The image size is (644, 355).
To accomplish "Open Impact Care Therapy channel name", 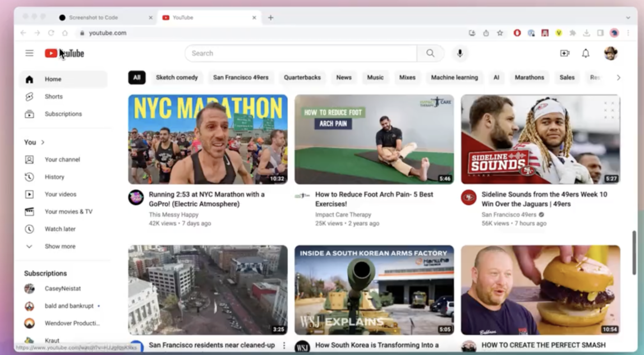I will (343, 215).
